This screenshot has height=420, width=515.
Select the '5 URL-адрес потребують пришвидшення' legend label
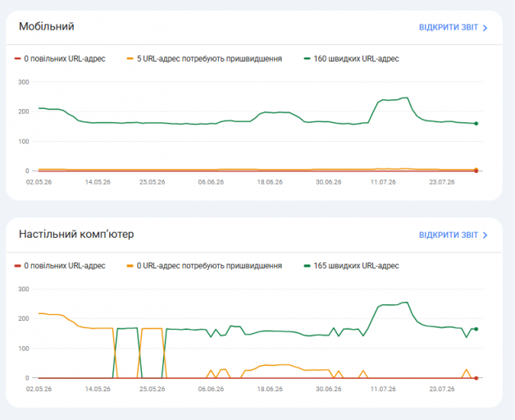coord(209,59)
